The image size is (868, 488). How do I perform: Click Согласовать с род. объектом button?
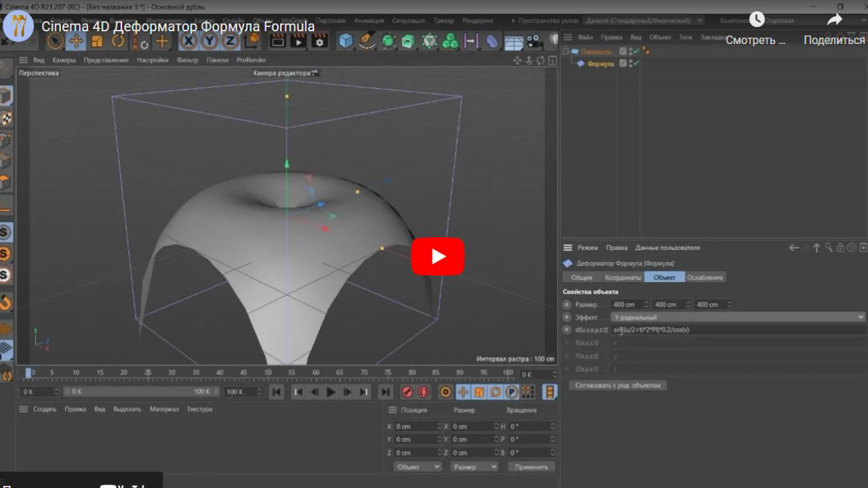618,385
